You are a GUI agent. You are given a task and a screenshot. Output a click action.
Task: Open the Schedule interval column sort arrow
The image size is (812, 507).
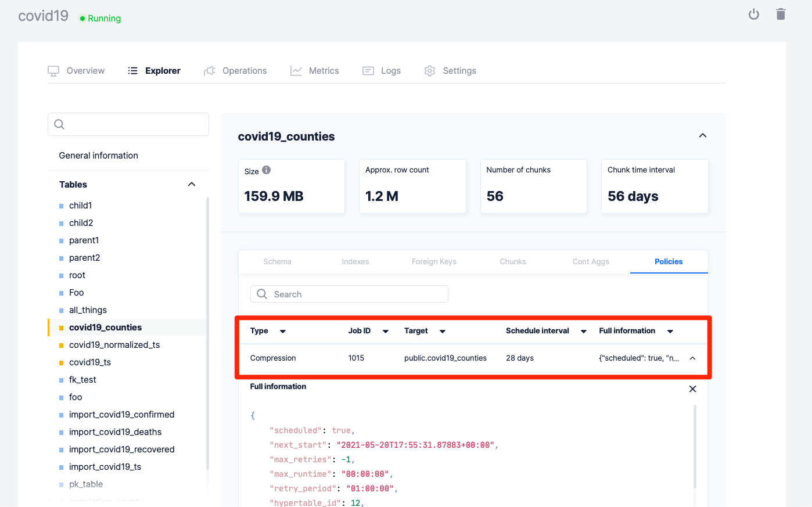click(584, 332)
